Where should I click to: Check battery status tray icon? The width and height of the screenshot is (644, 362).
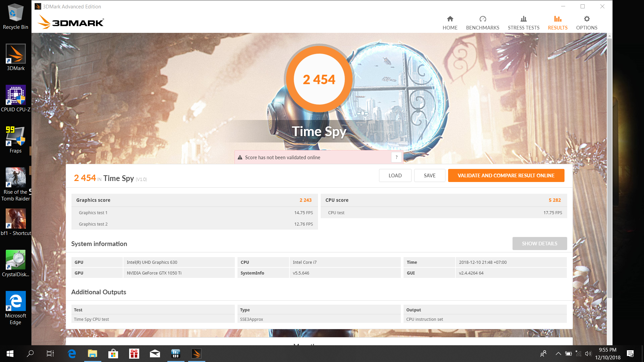569,354
